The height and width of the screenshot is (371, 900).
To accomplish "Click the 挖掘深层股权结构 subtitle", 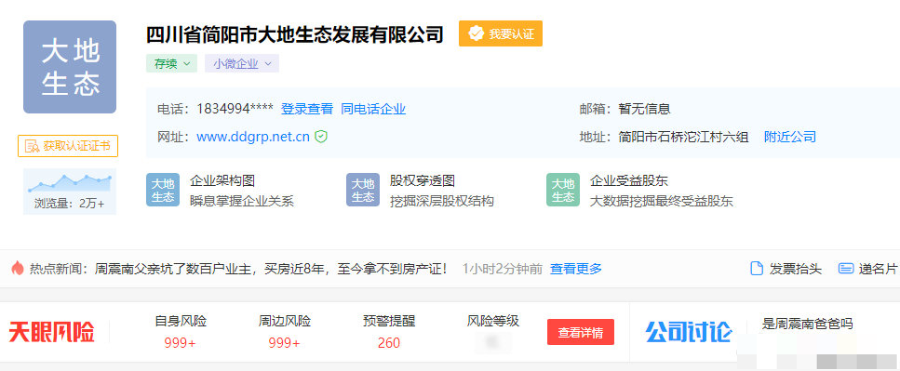I will pos(442,201).
